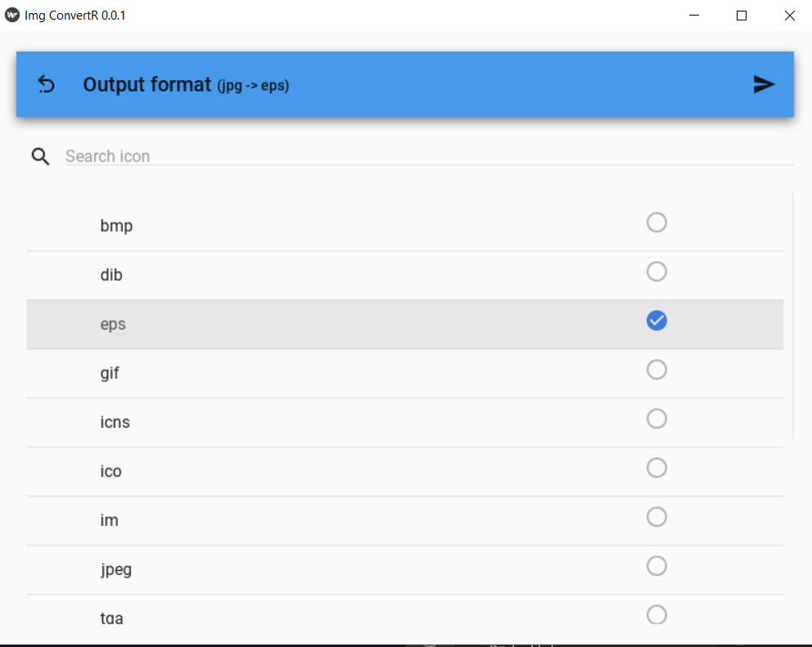The width and height of the screenshot is (812, 647).
Task: Choose gif output format radio button
Action: pos(656,369)
